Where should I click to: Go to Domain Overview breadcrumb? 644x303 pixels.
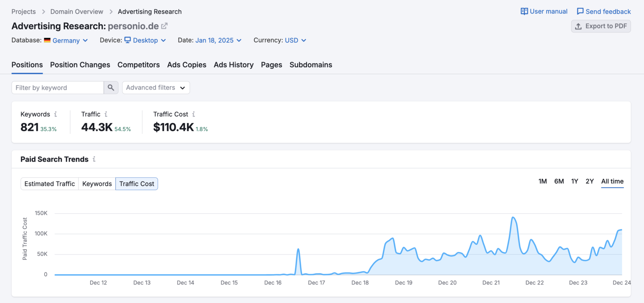click(x=77, y=12)
